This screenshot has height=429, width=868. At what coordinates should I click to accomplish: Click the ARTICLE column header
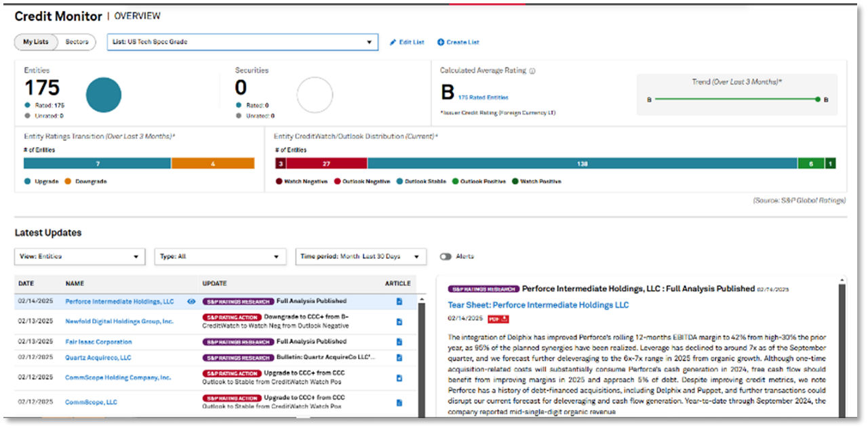[x=398, y=283]
